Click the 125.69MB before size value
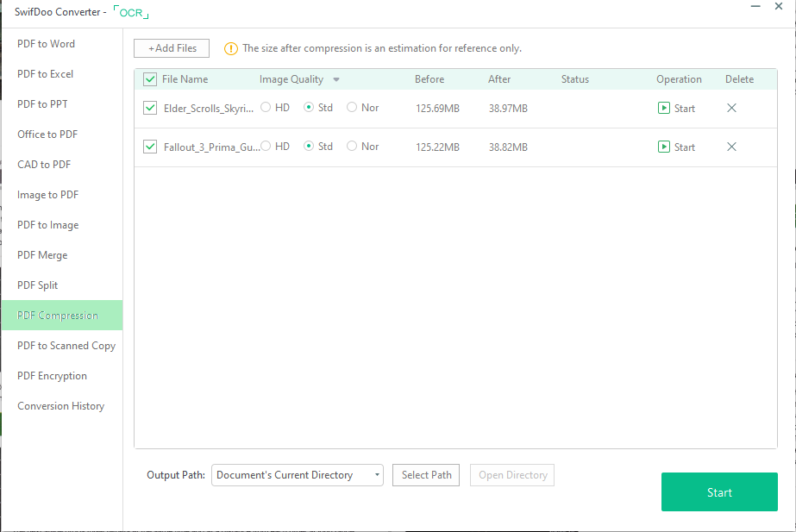The image size is (796, 532). 437,108
